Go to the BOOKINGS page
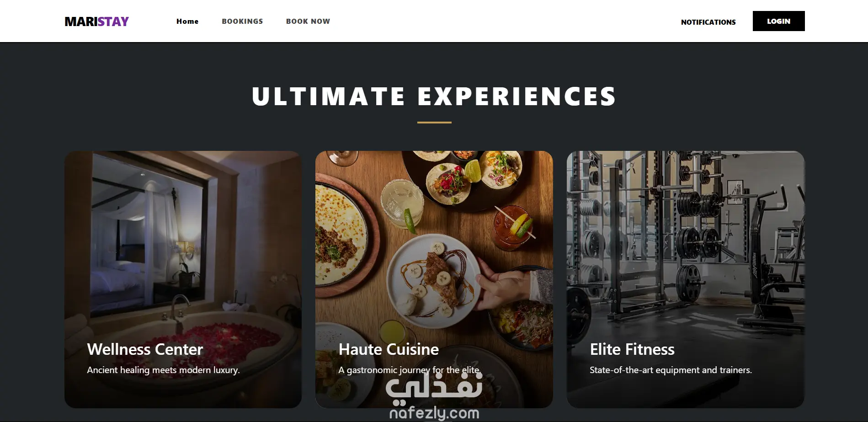 pos(242,21)
